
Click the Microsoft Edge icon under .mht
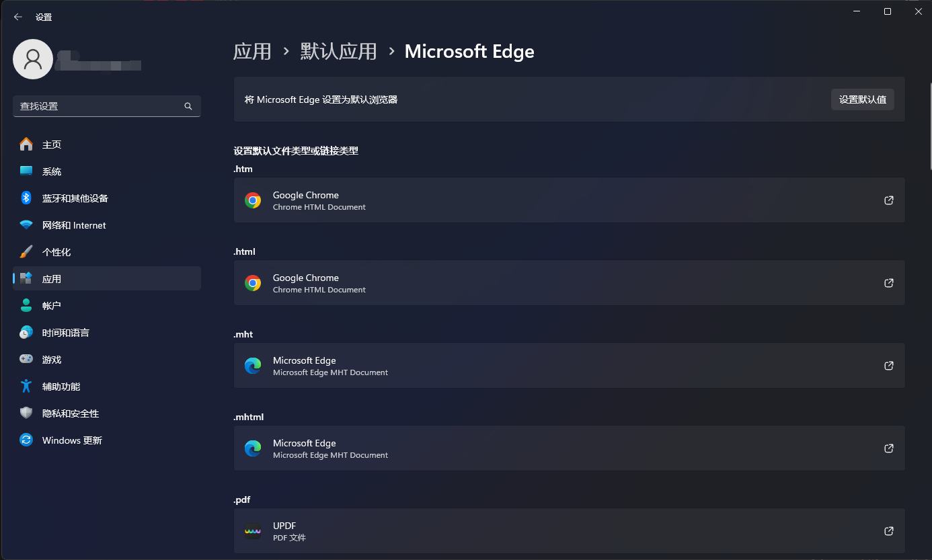click(253, 366)
